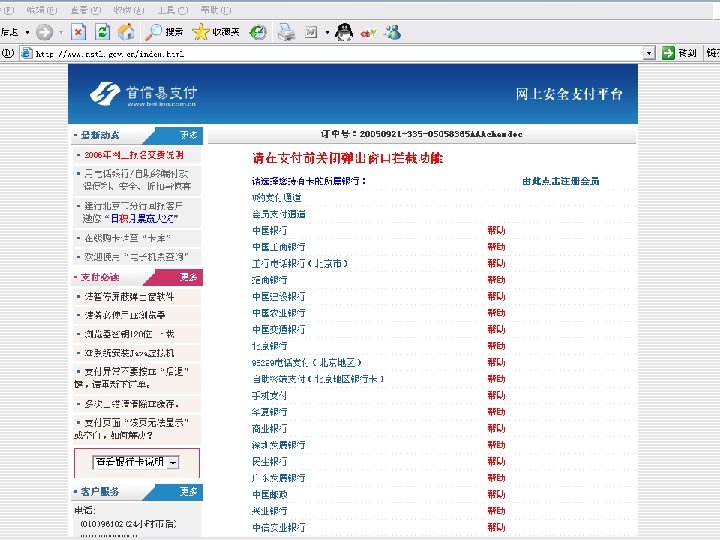Select 工行电话银行(北京市) link
The image size is (720, 540).
pos(300,264)
